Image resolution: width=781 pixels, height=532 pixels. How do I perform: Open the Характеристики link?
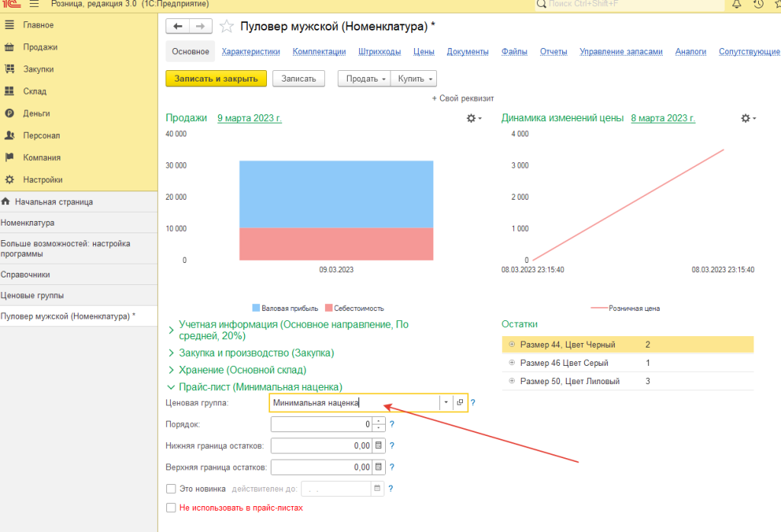click(x=250, y=51)
